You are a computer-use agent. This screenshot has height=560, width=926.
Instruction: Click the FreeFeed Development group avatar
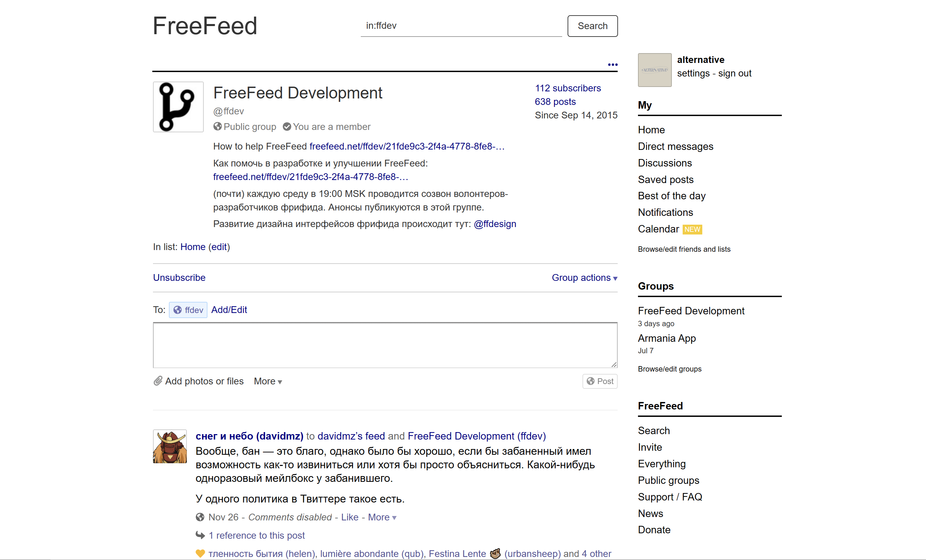178,107
